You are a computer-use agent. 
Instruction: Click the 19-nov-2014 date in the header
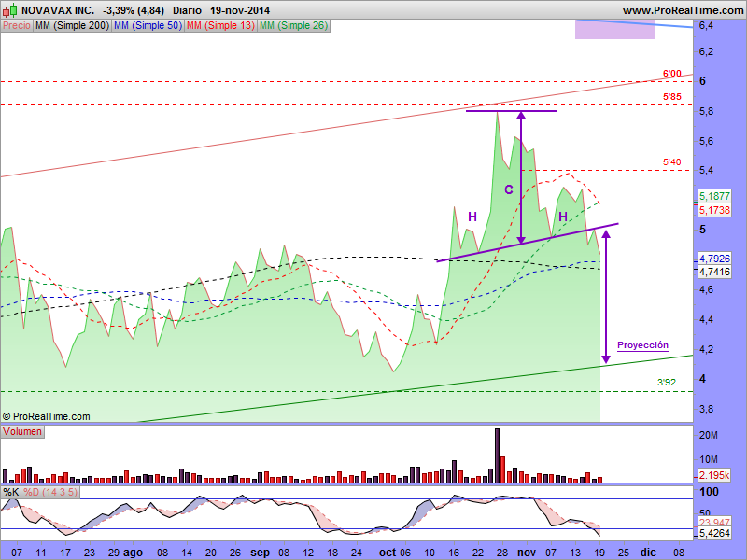240,10
